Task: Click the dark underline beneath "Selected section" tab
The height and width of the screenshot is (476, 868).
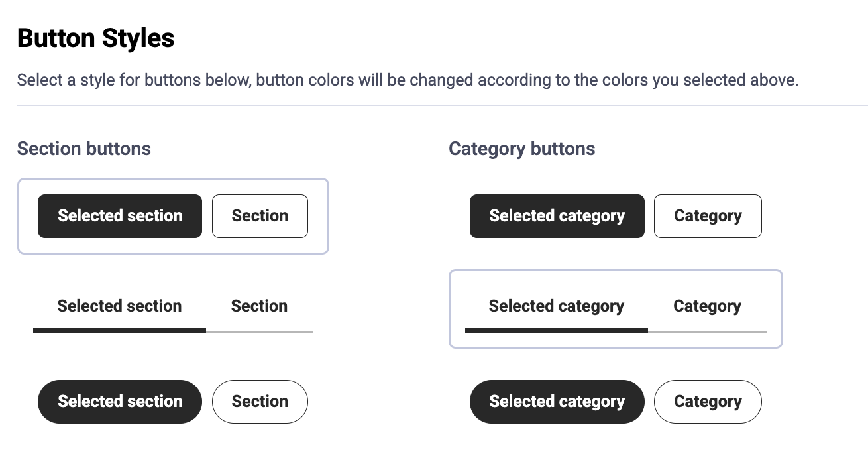Action: (x=119, y=330)
